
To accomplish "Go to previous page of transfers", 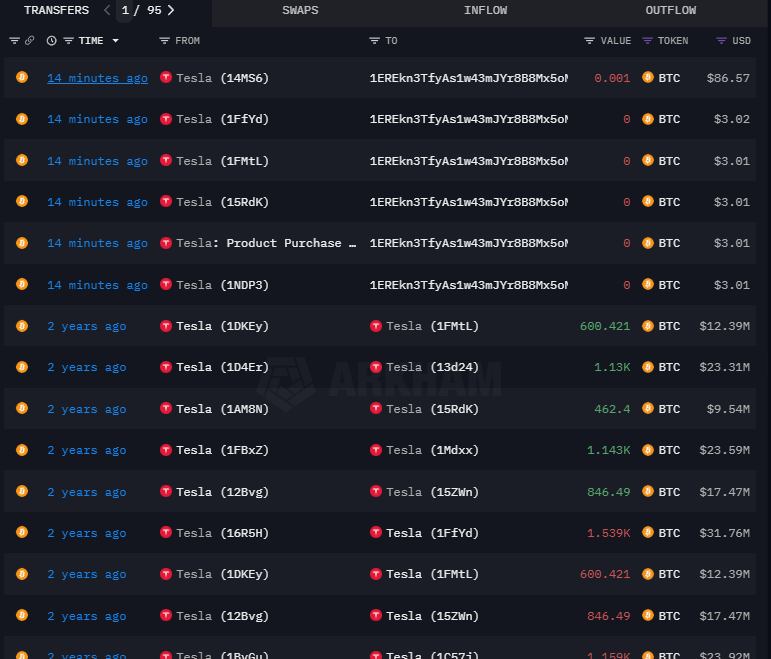I will click(108, 10).
